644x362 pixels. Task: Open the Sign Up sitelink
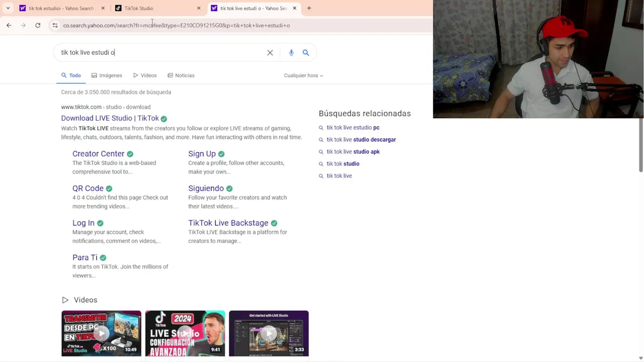tap(202, 154)
